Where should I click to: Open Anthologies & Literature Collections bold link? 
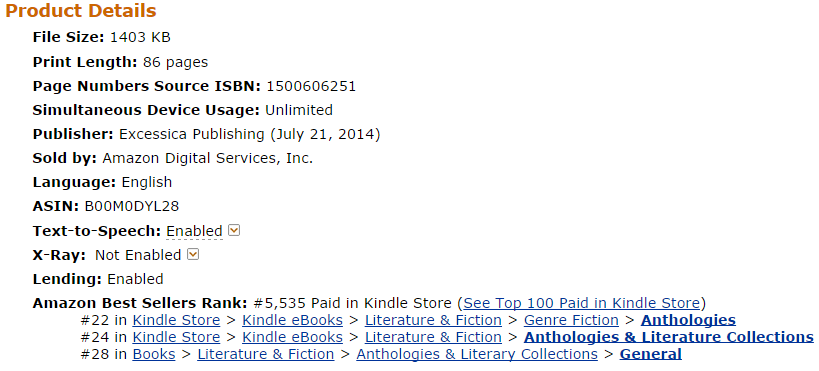pos(669,337)
